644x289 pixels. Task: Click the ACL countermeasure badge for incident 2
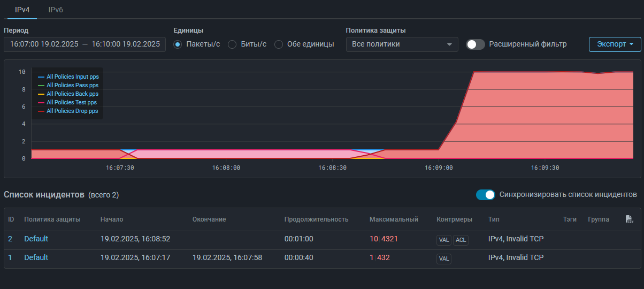pos(461,240)
